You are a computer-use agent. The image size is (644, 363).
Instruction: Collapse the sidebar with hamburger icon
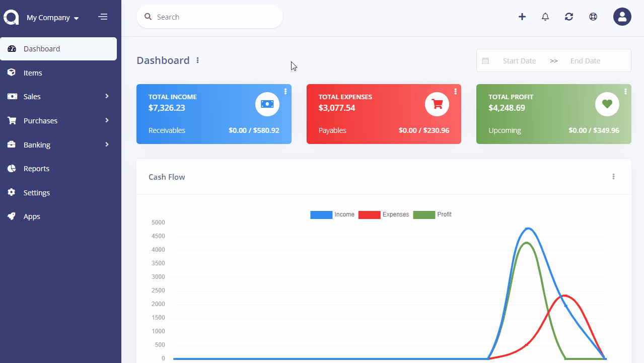click(x=103, y=17)
